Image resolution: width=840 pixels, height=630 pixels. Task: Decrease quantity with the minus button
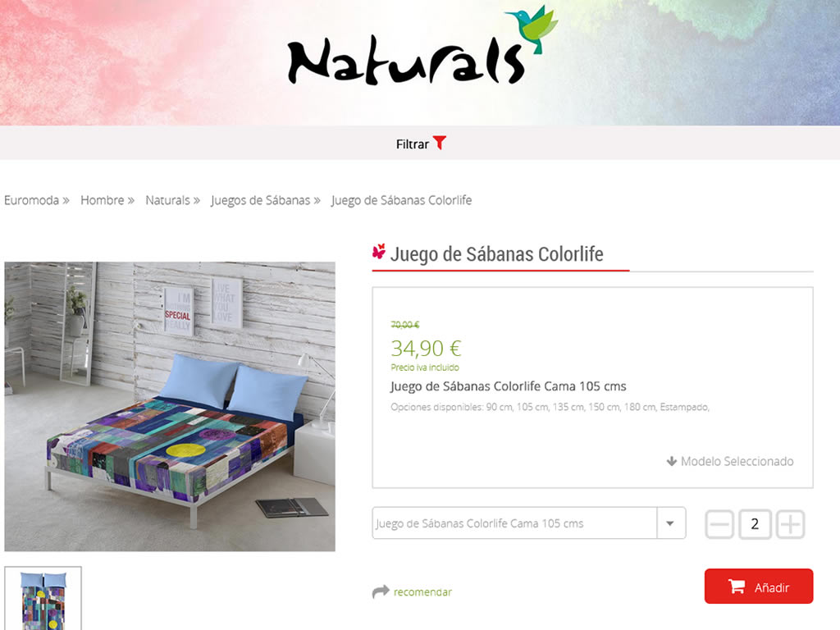(x=719, y=524)
